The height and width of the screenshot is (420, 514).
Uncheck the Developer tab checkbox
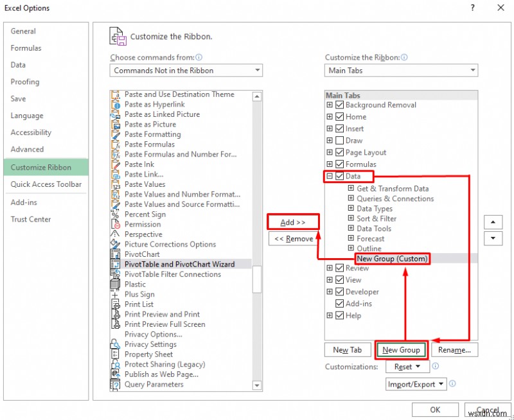340,292
